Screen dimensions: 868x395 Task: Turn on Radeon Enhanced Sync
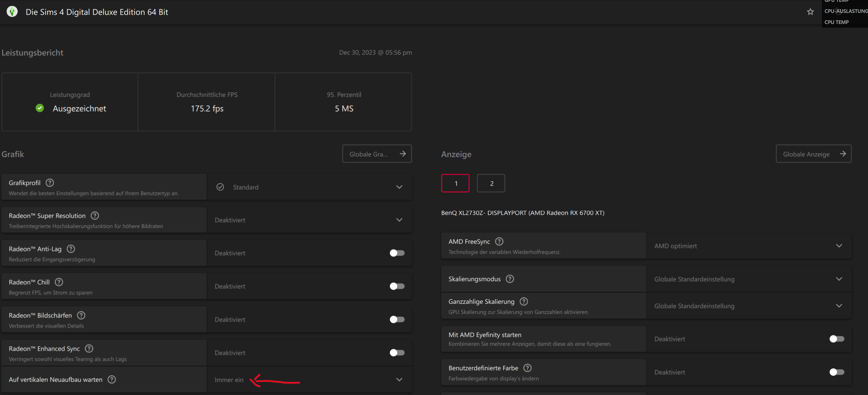click(397, 353)
